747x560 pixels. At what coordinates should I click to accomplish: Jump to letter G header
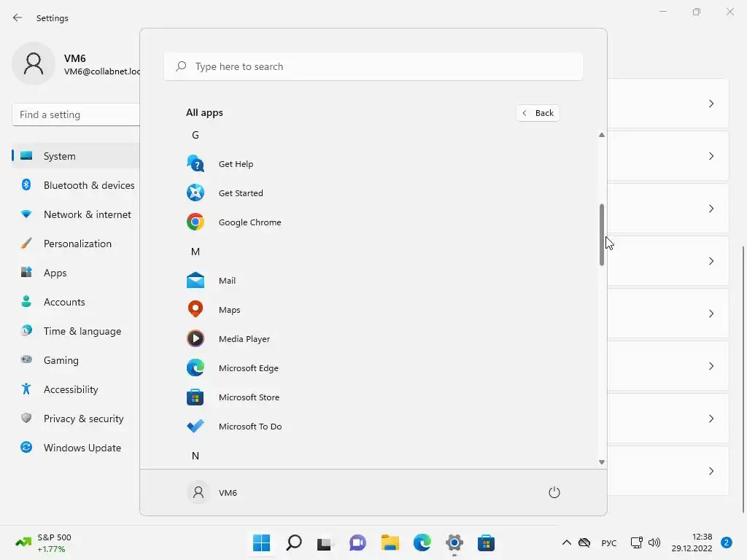pos(196,135)
